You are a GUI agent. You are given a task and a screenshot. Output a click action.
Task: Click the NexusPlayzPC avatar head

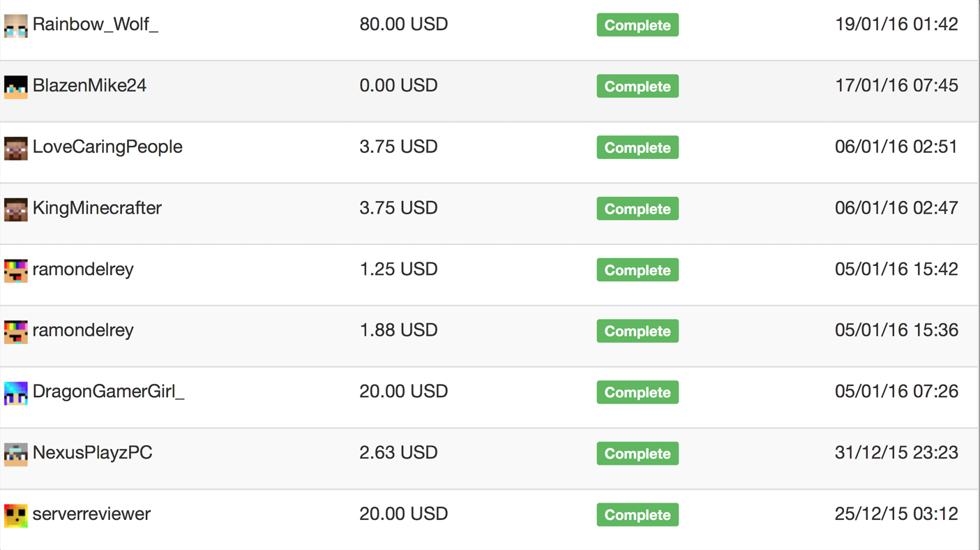(15, 454)
